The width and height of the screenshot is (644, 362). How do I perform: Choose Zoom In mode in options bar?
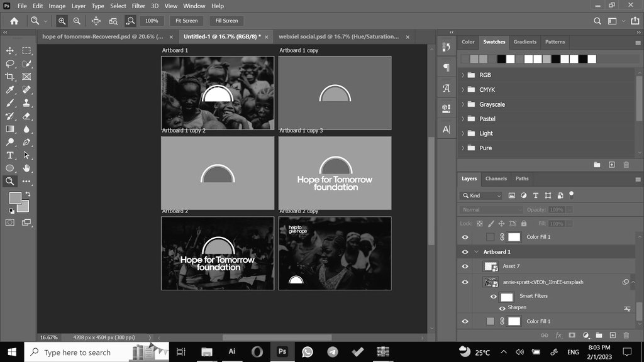click(x=62, y=21)
